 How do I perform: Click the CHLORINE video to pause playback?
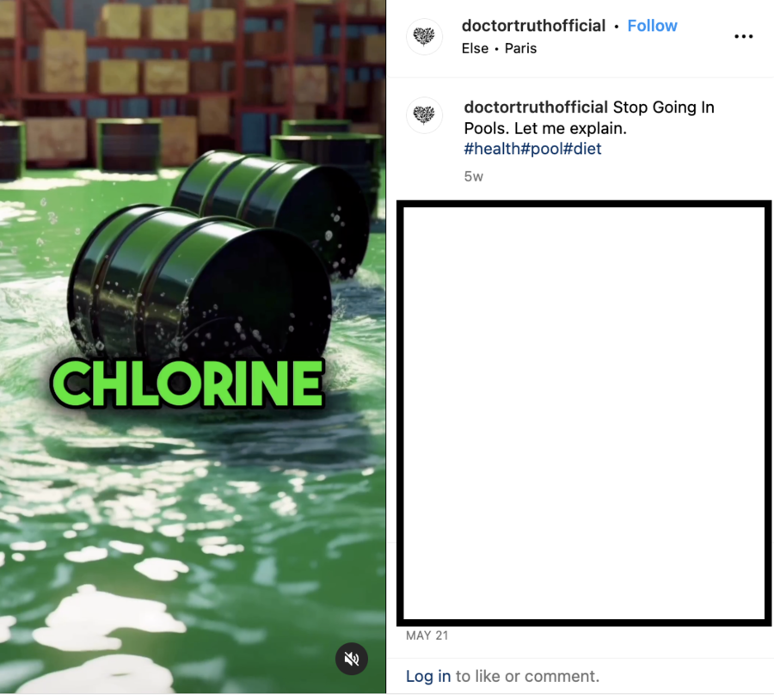[x=193, y=347]
